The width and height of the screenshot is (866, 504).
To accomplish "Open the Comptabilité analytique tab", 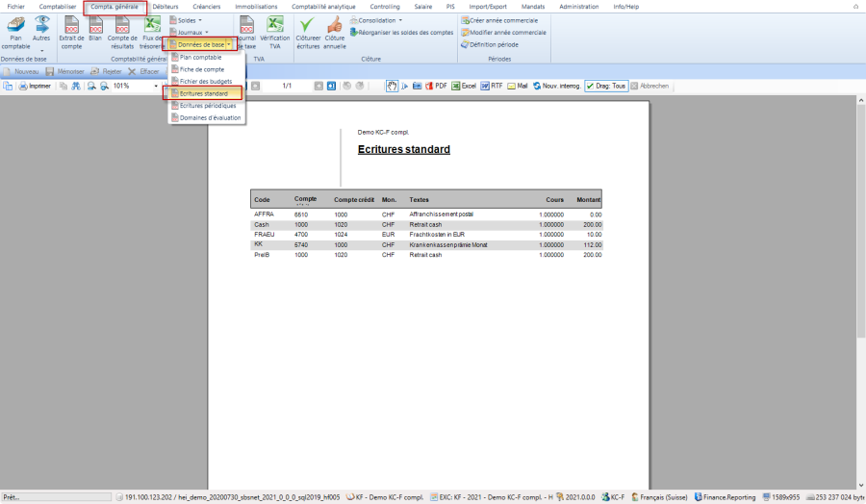I will [x=323, y=7].
